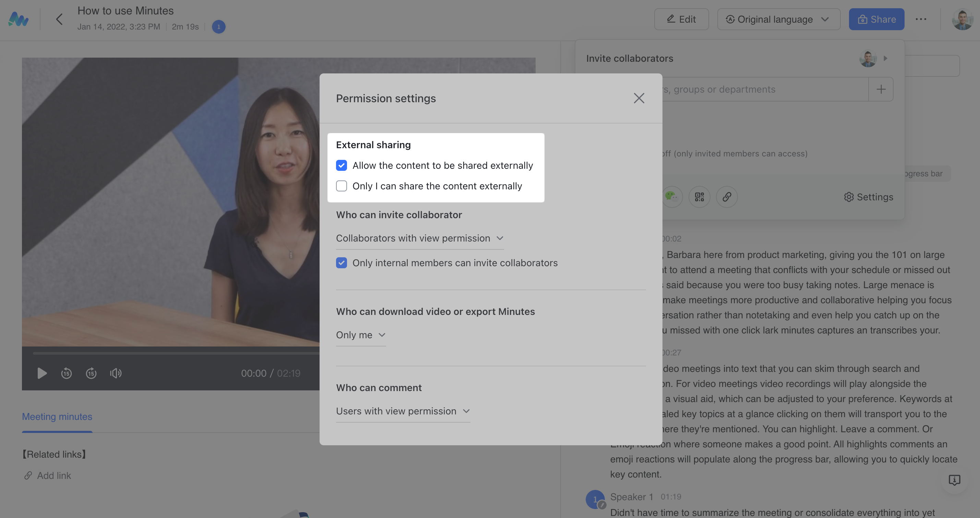The height and width of the screenshot is (518, 980).
Task: Click the speaker count badge under the title
Action: click(x=218, y=27)
